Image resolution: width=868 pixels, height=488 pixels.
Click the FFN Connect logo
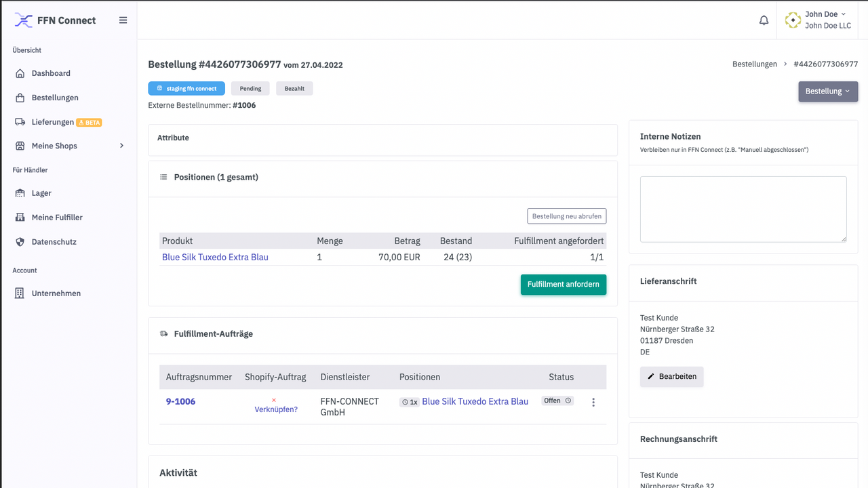coord(23,20)
